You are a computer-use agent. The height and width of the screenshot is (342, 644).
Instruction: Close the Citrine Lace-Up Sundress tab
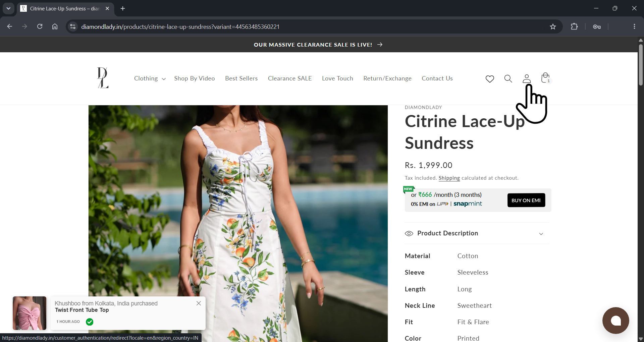pos(107,8)
